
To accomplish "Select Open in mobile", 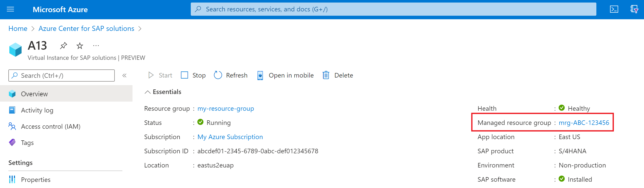I will point(285,75).
